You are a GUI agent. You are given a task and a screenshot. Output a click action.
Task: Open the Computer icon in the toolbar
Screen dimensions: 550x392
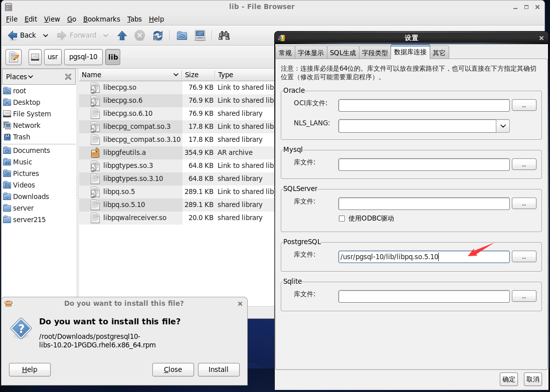click(200, 36)
